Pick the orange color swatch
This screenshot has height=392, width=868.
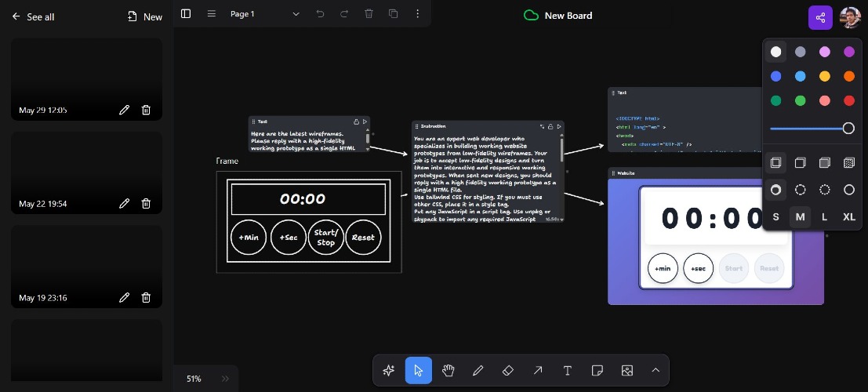848,76
